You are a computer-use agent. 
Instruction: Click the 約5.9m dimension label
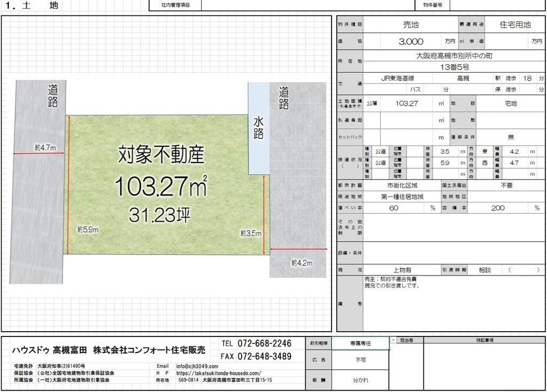pyautogui.click(x=88, y=230)
